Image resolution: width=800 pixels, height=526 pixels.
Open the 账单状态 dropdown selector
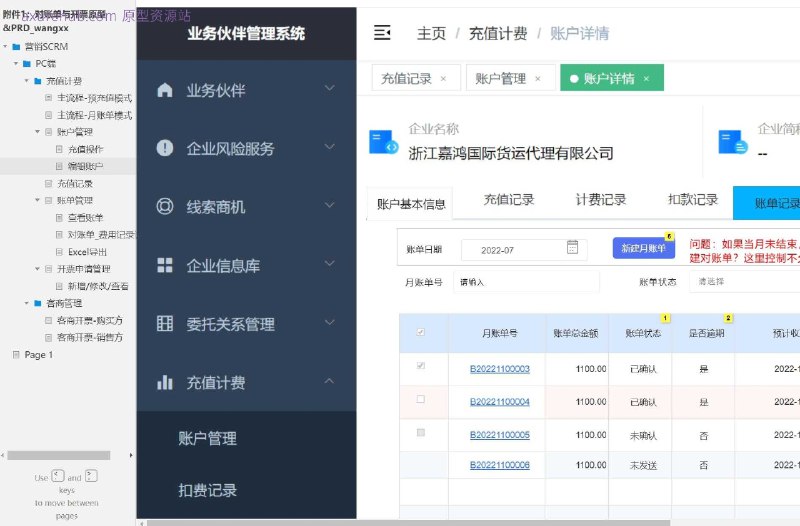[x=744, y=282]
